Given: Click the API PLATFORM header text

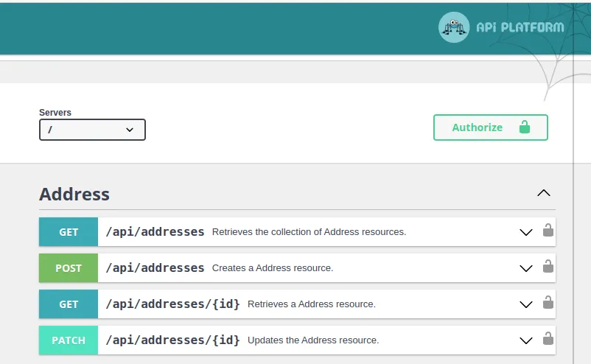Looking at the screenshot, I should 520,27.
